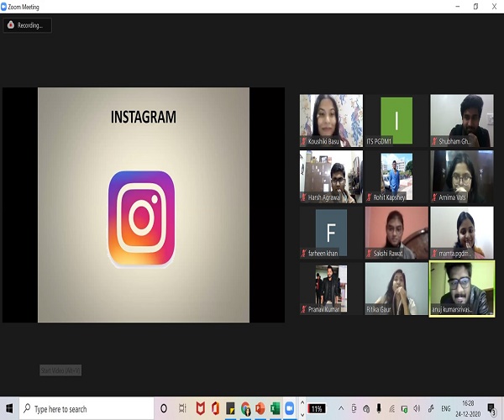The height and width of the screenshot is (420, 504).
Task: Select Ritika Gaur's video tile
Action: pos(396,289)
